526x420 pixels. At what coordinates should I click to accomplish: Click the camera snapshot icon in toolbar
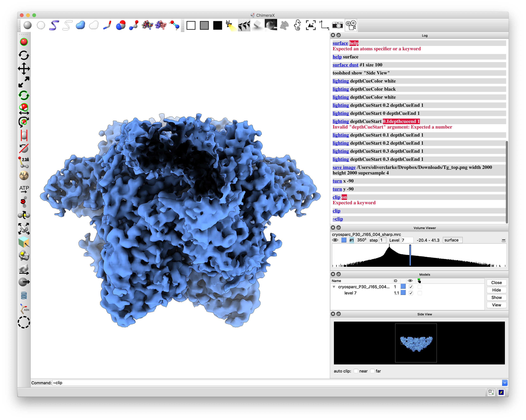tap(337, 25)
